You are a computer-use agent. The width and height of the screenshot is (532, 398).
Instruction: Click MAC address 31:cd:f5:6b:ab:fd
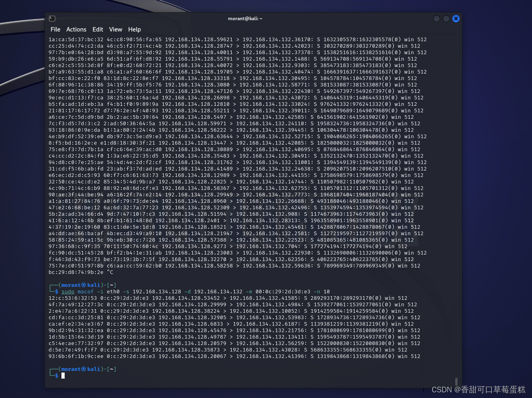pyautogui.click(x=76, y=169)
